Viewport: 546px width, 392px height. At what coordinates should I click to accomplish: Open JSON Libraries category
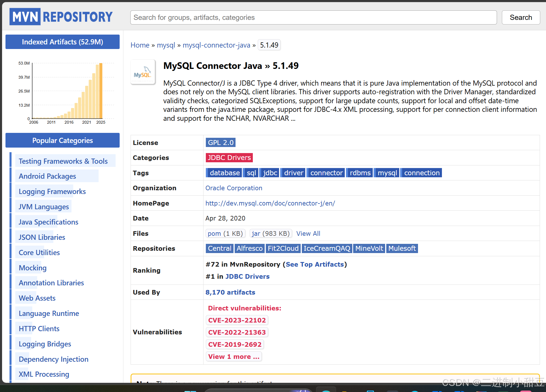(x=42, y=237)
